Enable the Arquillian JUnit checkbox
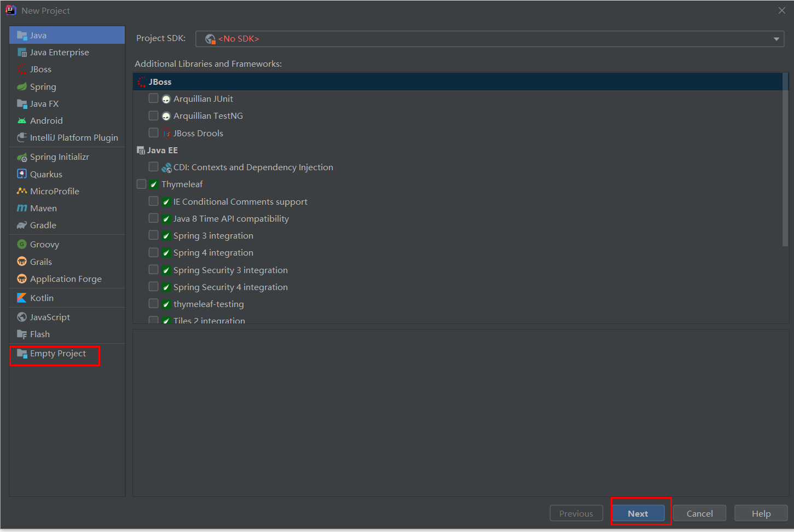The height and width of the screenshot is (532, 794). click(153, 99)
